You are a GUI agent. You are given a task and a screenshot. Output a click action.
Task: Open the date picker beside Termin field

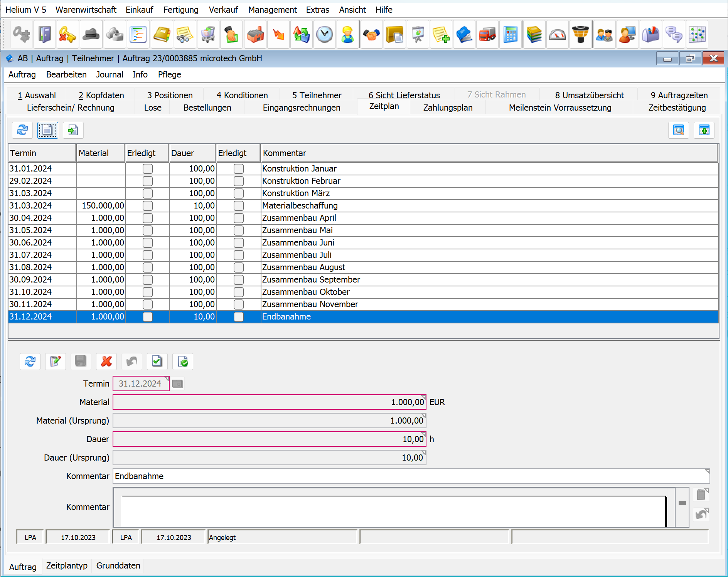(x=177, y=384)
